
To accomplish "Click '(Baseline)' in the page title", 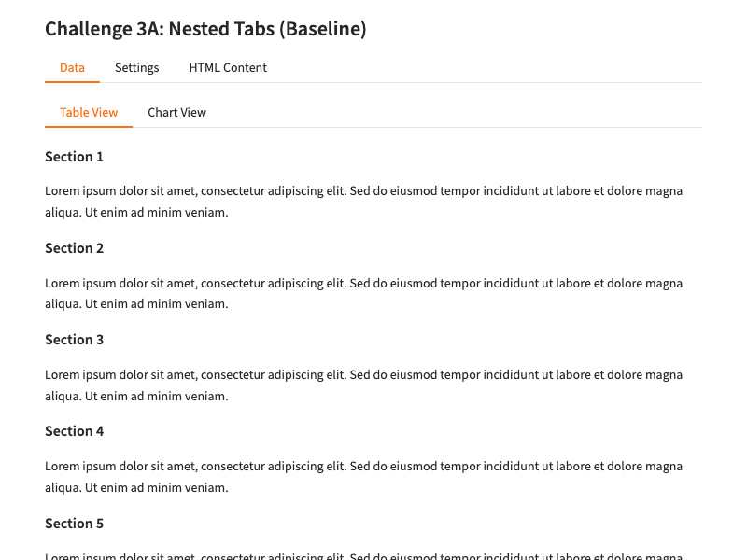I will [323, 29].
